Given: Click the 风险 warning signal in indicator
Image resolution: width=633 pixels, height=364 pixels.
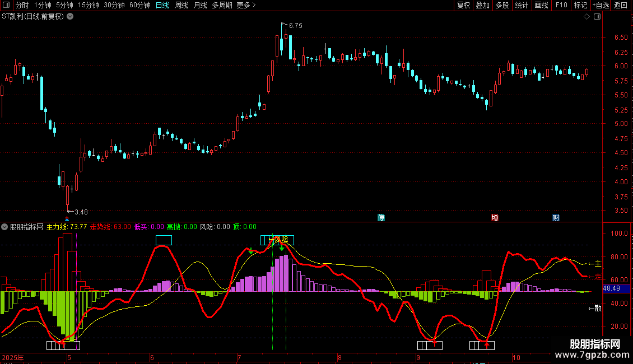Looking at the screenshot, I should [281, 240].
